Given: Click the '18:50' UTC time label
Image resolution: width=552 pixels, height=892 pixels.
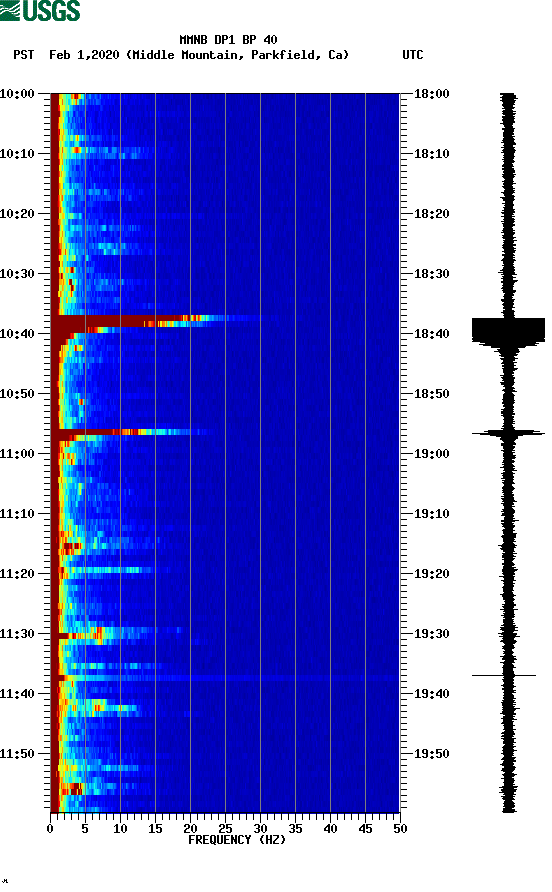Looking at the screenshot, I should (432, 394).
